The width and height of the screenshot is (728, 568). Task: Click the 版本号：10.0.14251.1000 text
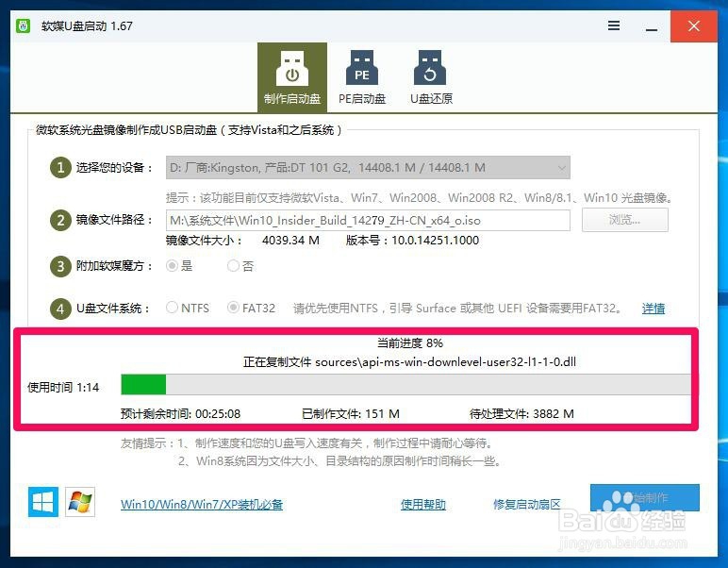click(412, 241)
